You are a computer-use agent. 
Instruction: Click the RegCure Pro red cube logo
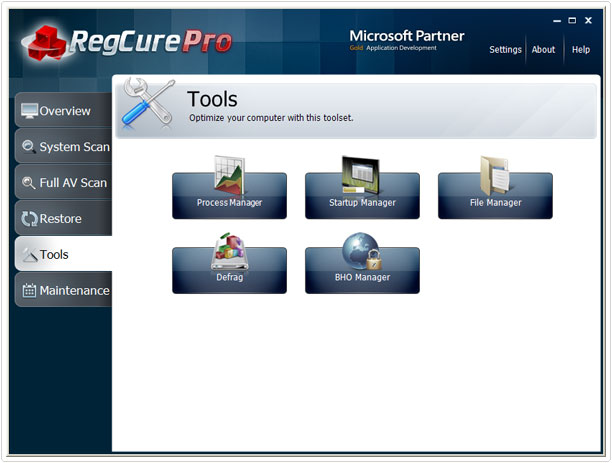pyautogui.click(x=47, y=43)
